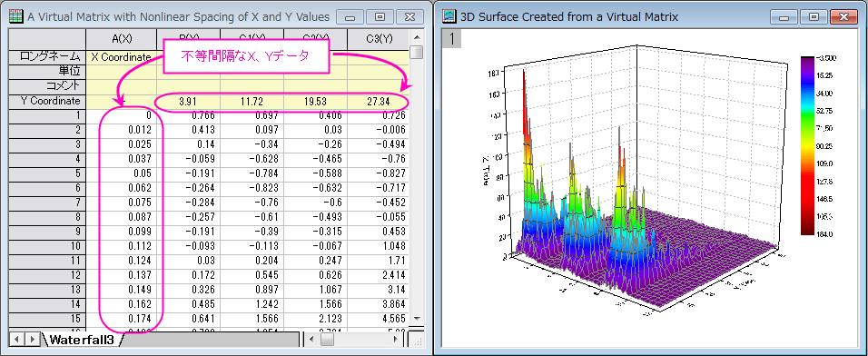Maximize the 3D Surface graph window

[814, 17]
